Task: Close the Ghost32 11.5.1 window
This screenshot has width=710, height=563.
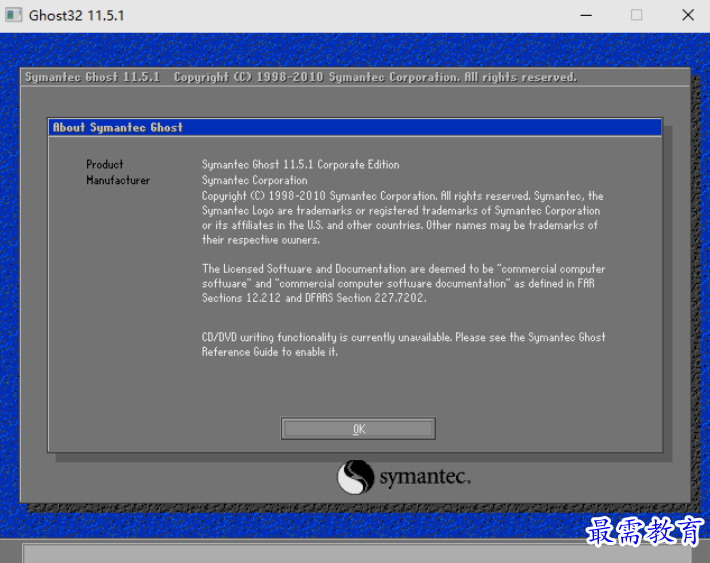Action: tap(688, 15)
